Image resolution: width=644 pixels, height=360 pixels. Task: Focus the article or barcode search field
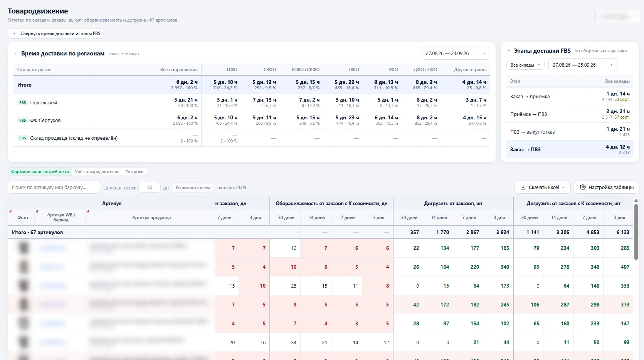(54, 188)
